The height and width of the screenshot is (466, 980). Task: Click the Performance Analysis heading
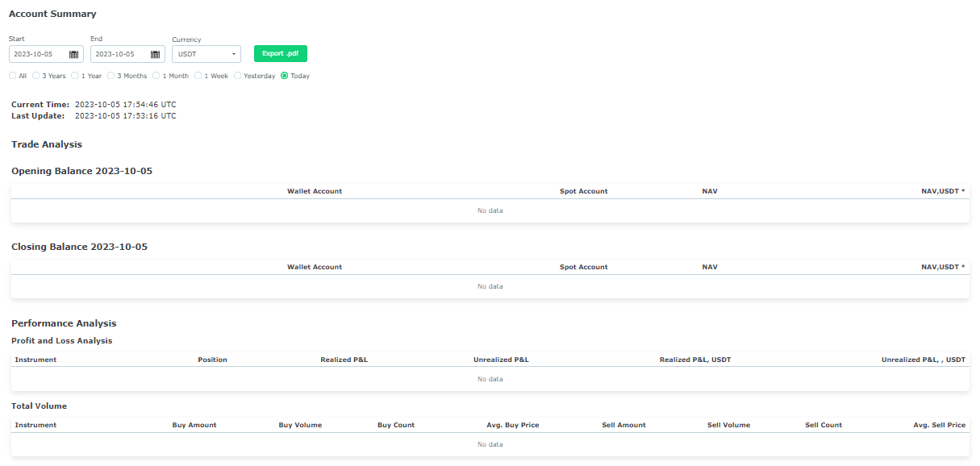(x=64, y=323)
